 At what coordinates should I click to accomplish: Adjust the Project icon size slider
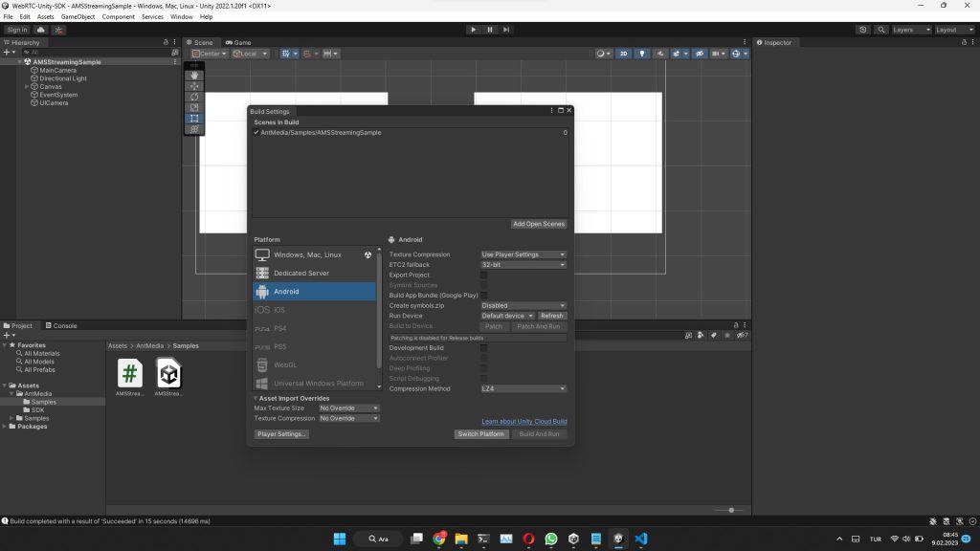731,511
